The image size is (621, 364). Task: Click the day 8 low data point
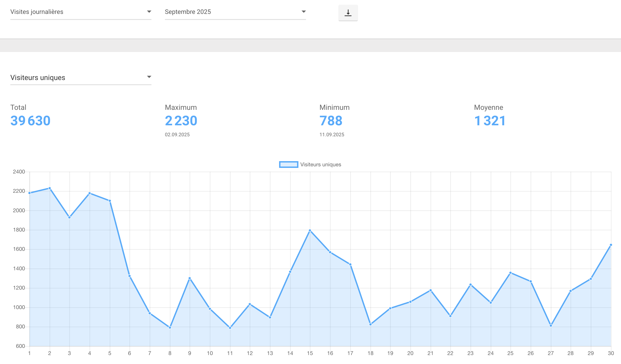[x=170, y=327]
